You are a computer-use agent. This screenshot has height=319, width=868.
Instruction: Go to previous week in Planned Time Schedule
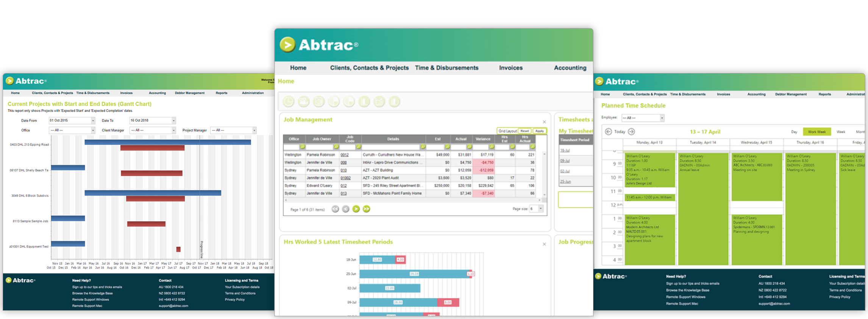[x=608, y=131]
